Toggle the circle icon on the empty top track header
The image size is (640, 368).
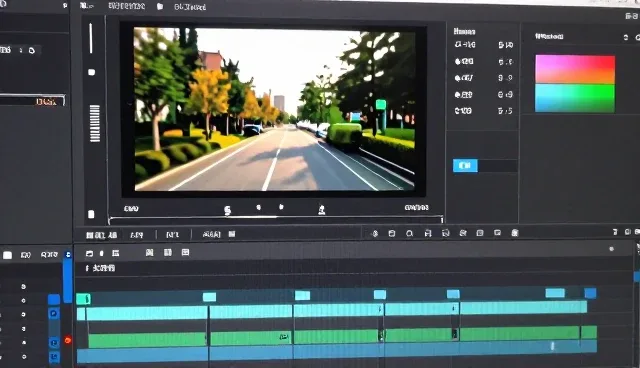click(x=23, y=287)
